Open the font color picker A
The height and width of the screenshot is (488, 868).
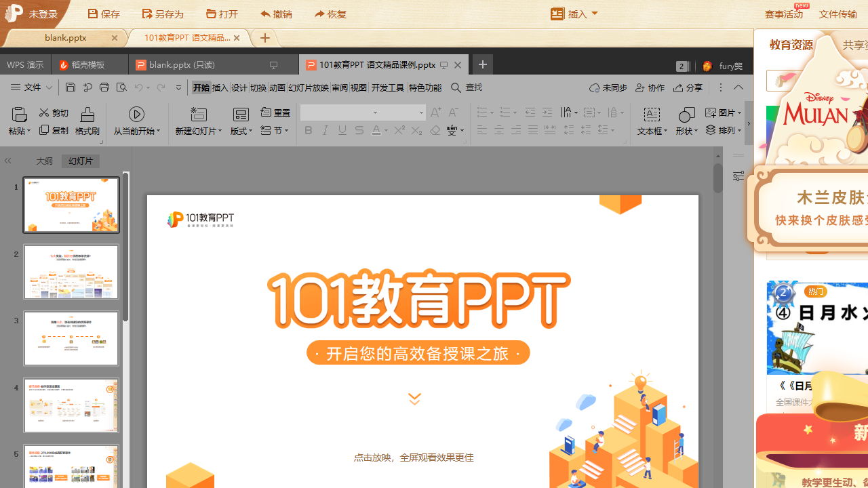[x=376, y=130]
